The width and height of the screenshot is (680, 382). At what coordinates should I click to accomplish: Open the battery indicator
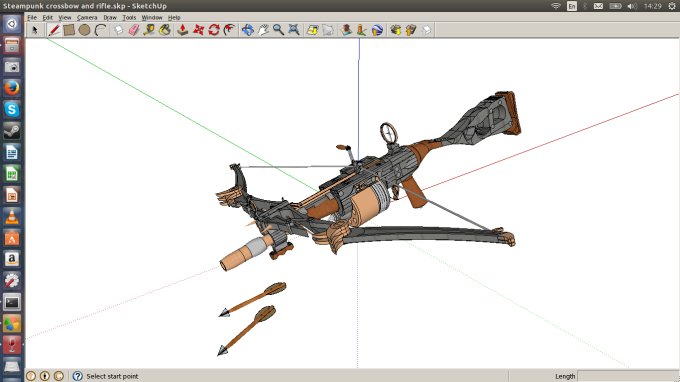[x=615, y=6]
